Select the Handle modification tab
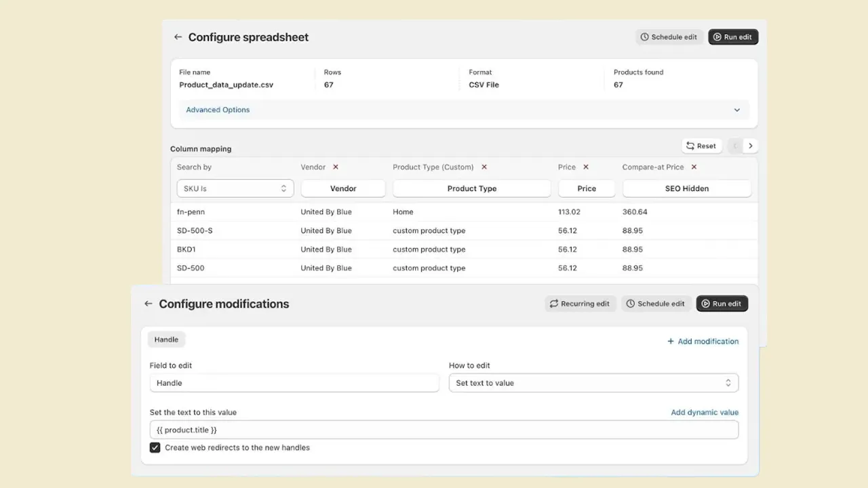This screenshot has width=868, height=488. (167, 340)
